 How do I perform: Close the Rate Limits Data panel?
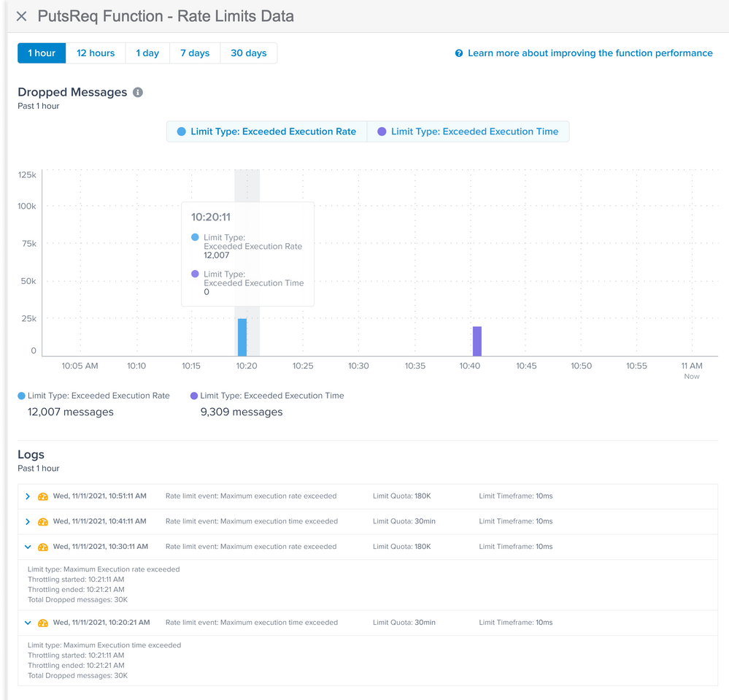pyautogui.click(x=21, y=16)
